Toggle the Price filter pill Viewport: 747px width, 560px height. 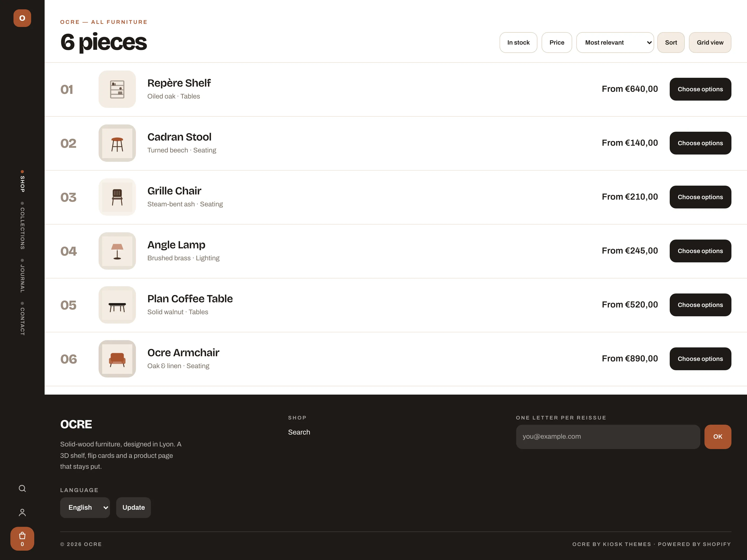557,43
